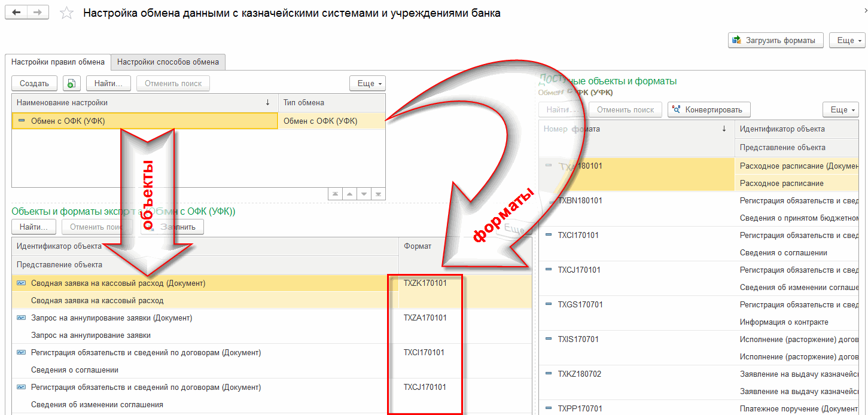Select Сведения о принятом бюджетном entry
Viewport: 868px width, 415px height.
click(800, 218)
